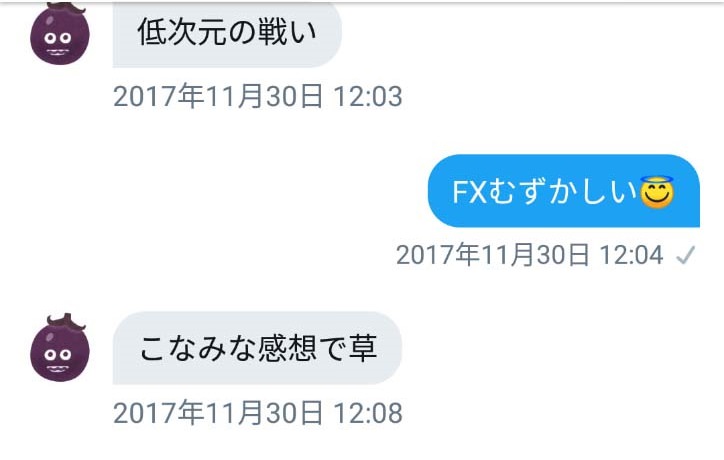The height and width of the screenshot is (460, 724).
Task: Select the こなみな感想で草 message bubble
Action: point(257,348)
